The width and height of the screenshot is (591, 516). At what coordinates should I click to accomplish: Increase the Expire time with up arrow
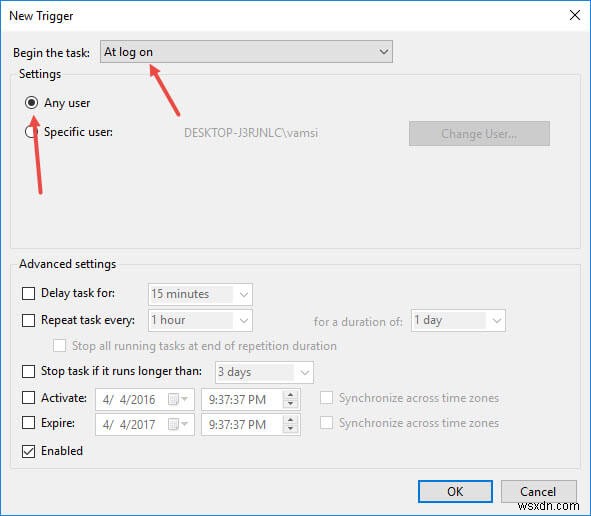pyautogui.click(x=290, y=420)
